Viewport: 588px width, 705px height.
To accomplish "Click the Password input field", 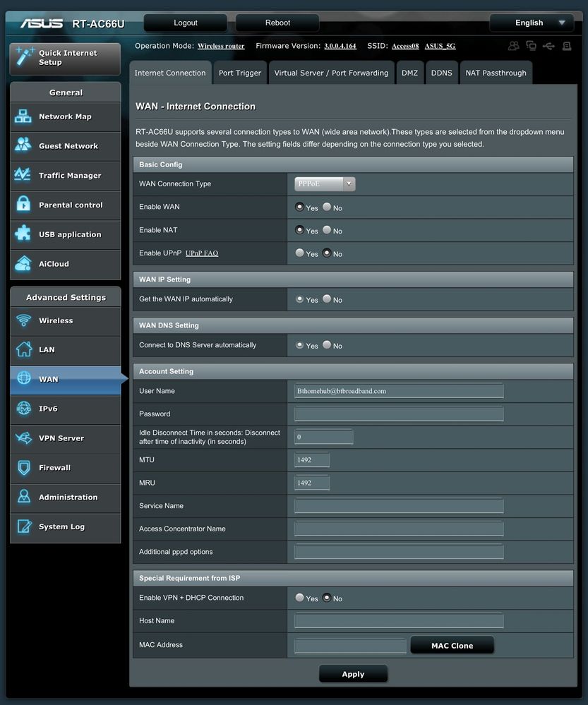I will coord(399,414).
